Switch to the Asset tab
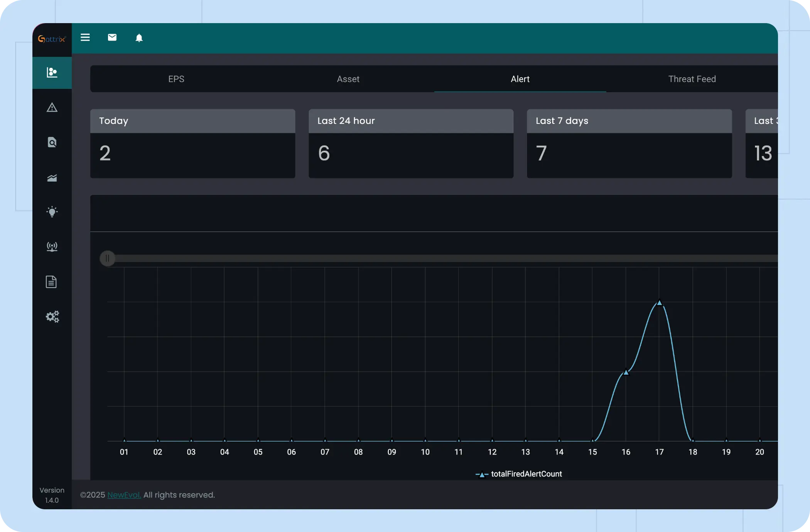810x532 pixels. pos(348,79)
